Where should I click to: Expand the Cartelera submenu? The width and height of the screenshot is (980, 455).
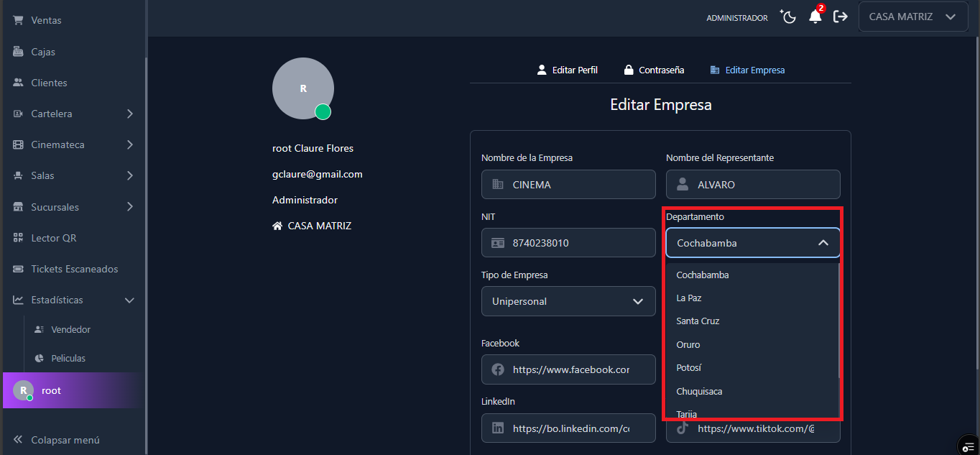(x=129, y=114)
